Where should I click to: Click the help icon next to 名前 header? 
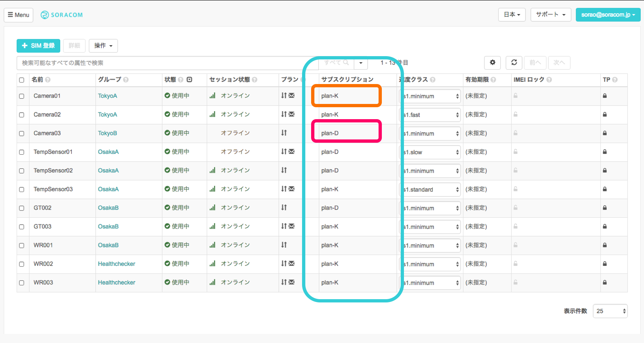click(x=48, y=80)
